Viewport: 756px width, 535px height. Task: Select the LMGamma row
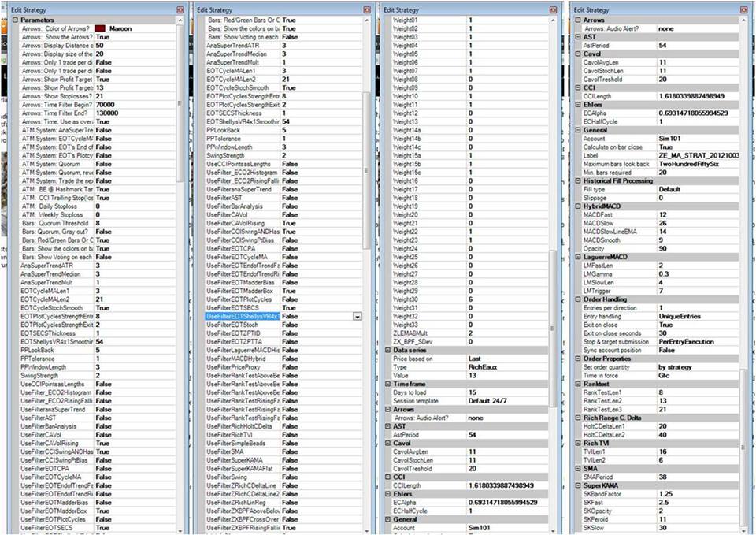(x=660, y=274)
